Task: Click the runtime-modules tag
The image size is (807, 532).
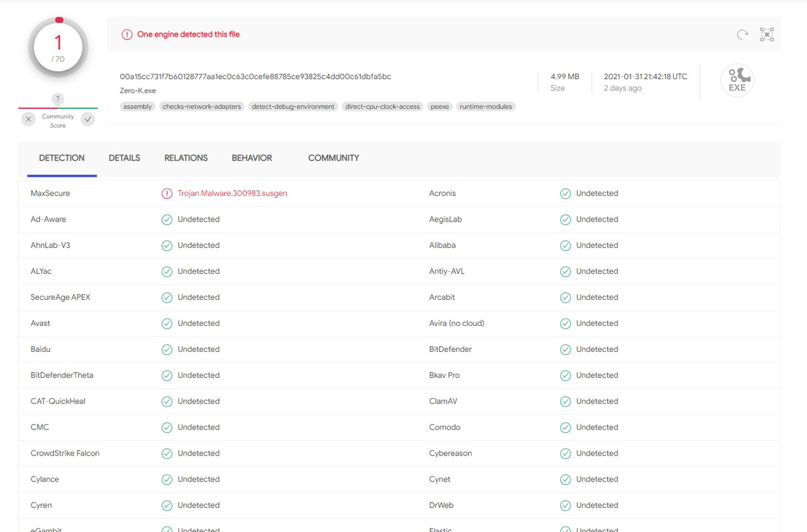Action: [486, 106]
